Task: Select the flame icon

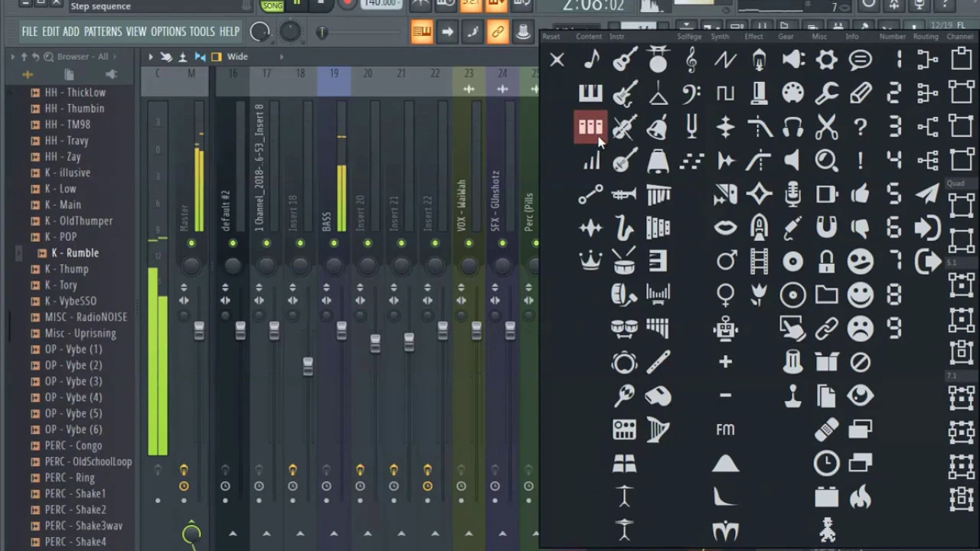Action: [860, 497]
